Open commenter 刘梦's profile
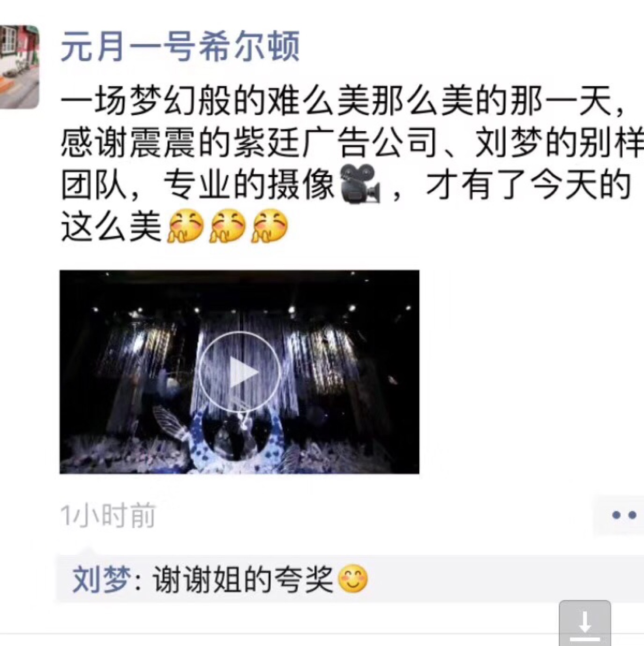The image size is (644, 646). tap(102, 579)
